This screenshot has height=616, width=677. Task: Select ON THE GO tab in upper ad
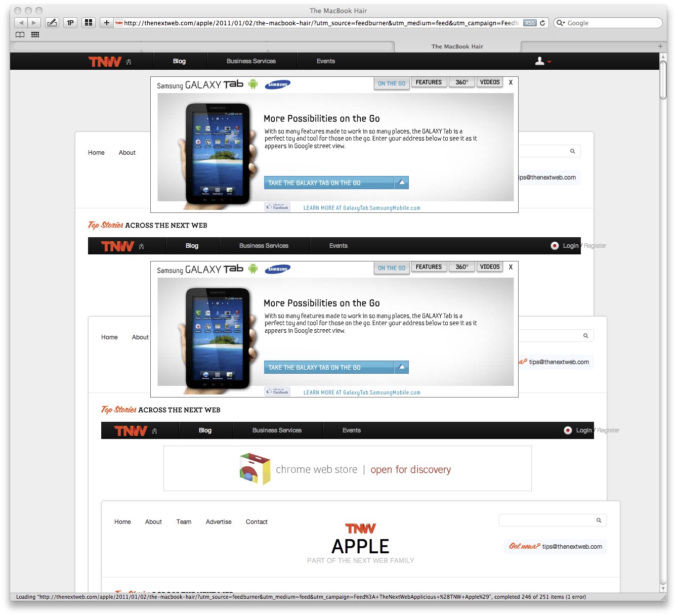[x=392, y=83]
